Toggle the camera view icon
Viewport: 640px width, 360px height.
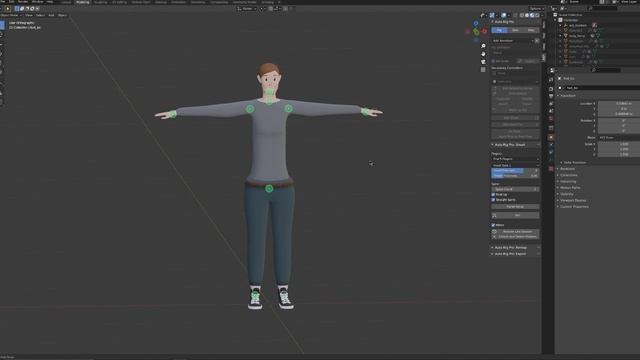pyautogui.click(x=483, y=62)
